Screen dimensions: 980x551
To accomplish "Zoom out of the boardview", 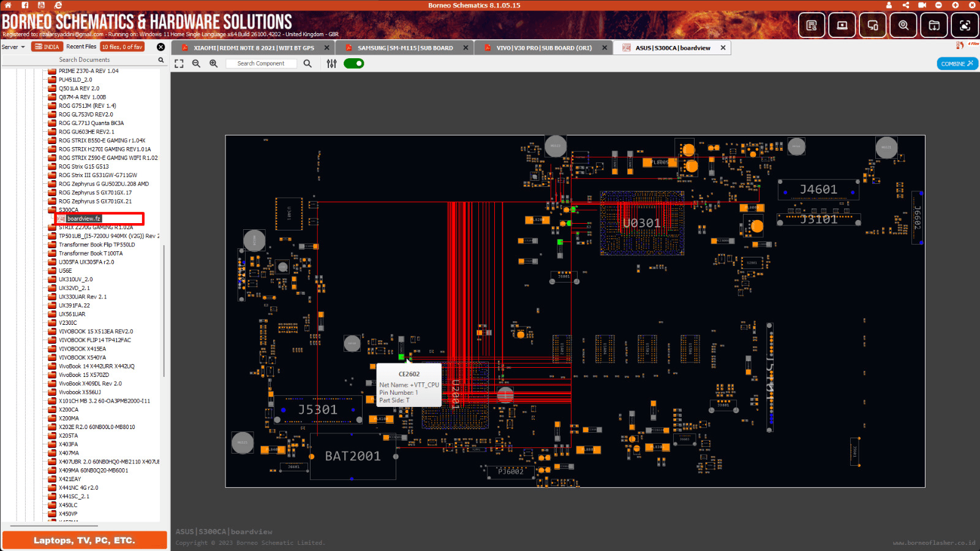I will (x=196, y=64).
